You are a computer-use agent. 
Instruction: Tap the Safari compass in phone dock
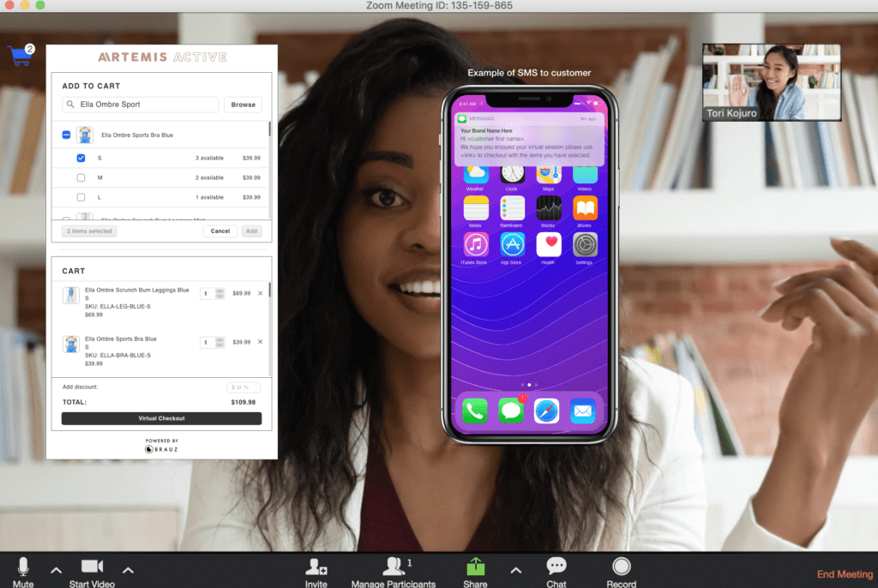pyautogui.click(x=546, y=411)
